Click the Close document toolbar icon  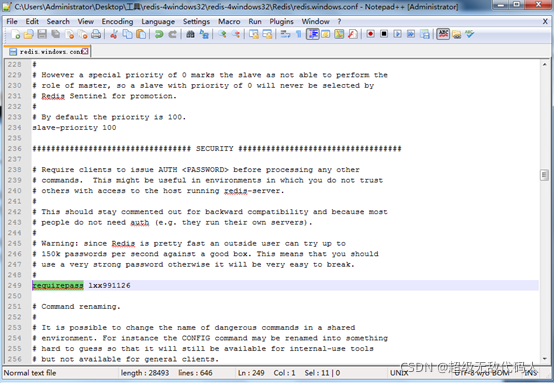tap(69, 34)
